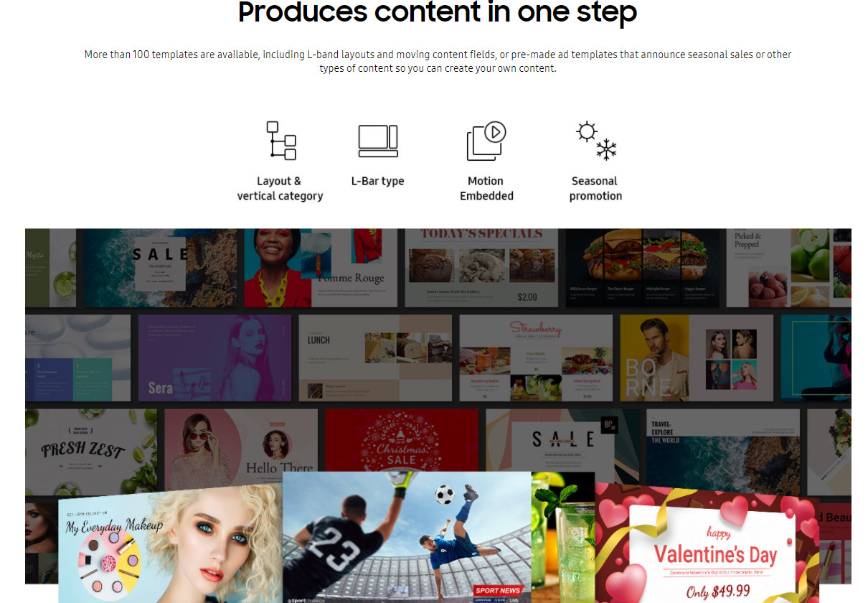Click the Layout & vertical category icon
This screenshot has height=603, width=868.
281,141
